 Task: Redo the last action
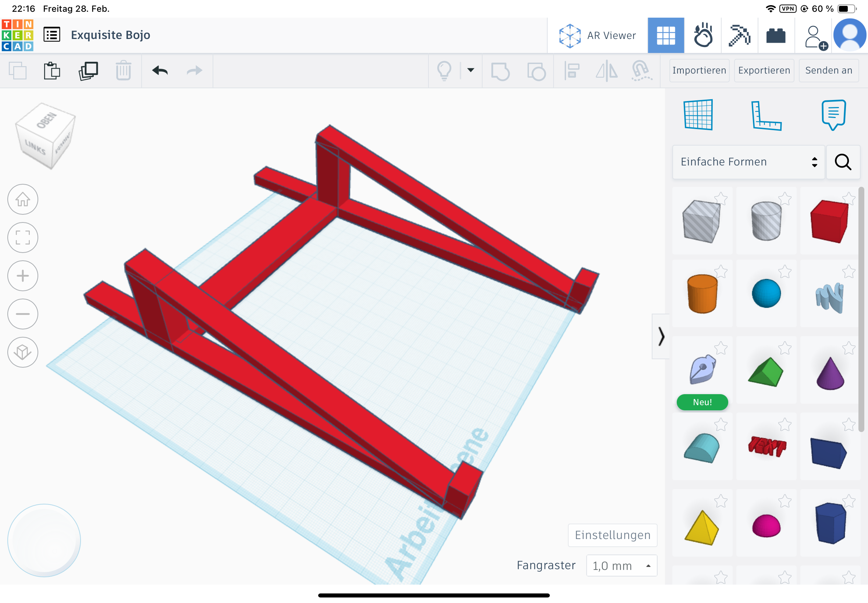click(x=195, y=70)
